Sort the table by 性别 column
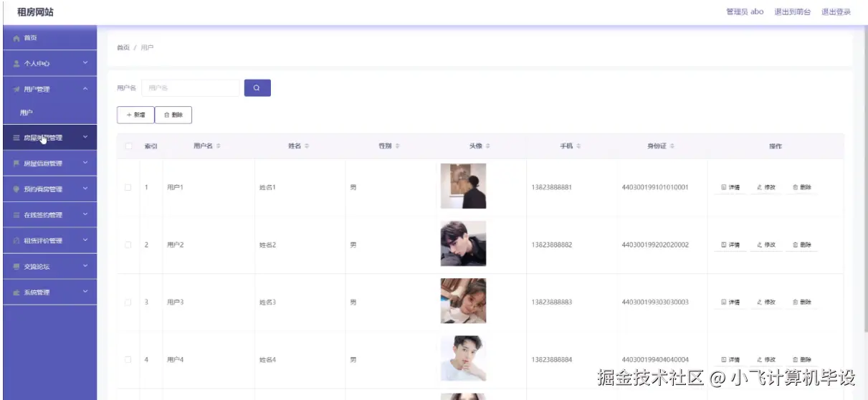 [x=398, y=146]
